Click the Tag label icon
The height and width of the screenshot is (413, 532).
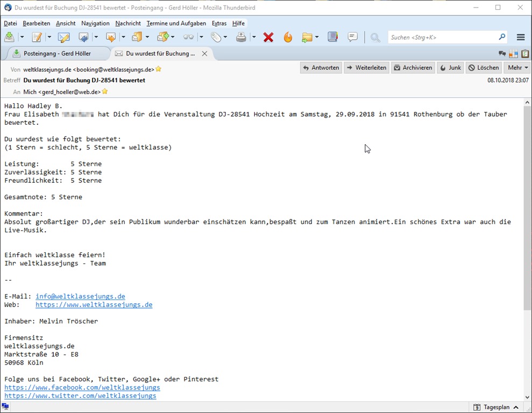point(216,37)
